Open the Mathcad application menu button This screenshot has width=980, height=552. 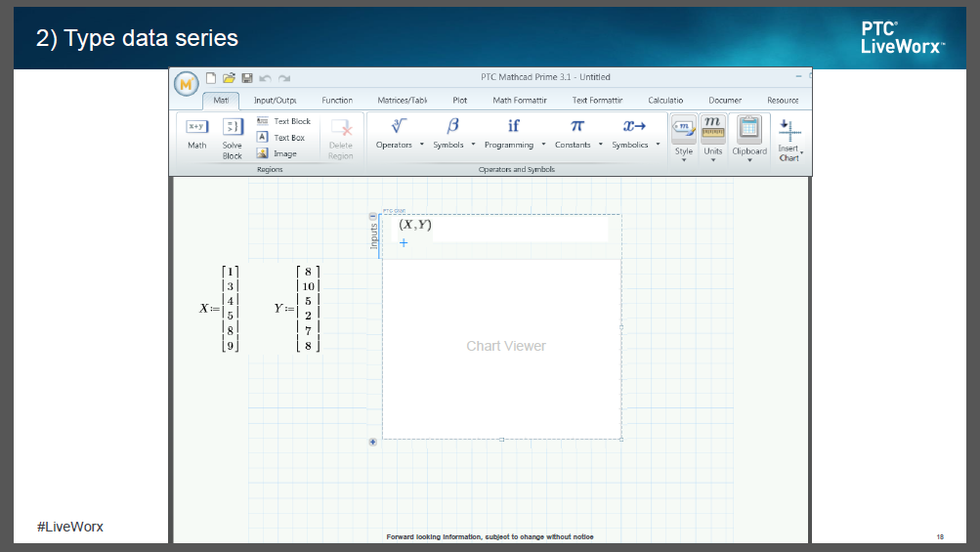pos(187,83)
